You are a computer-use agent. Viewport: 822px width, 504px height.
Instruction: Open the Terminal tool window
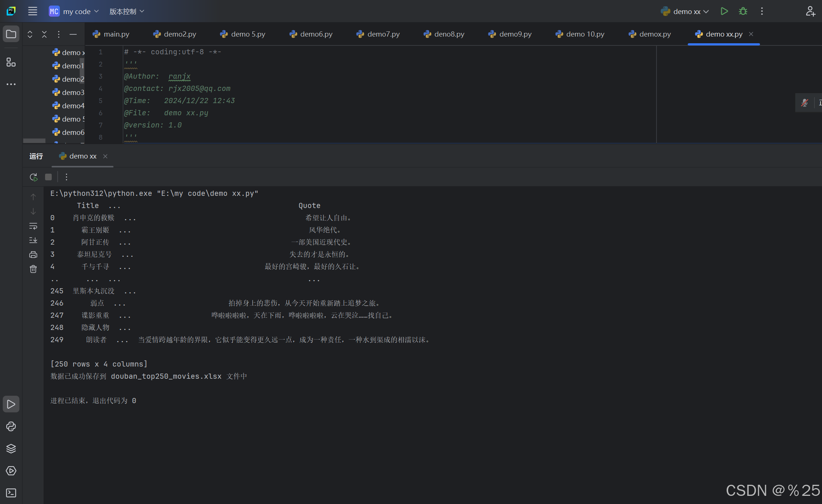coord(11,493)
